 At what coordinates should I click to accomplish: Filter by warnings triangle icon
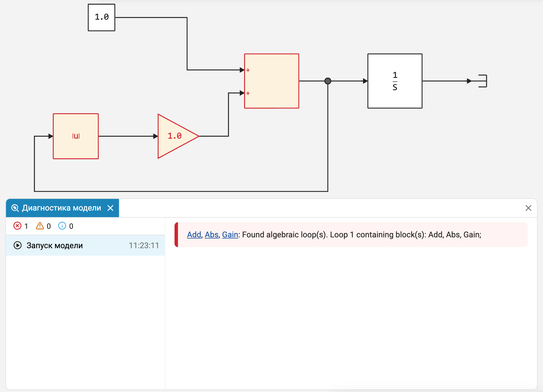pos(40,226)
